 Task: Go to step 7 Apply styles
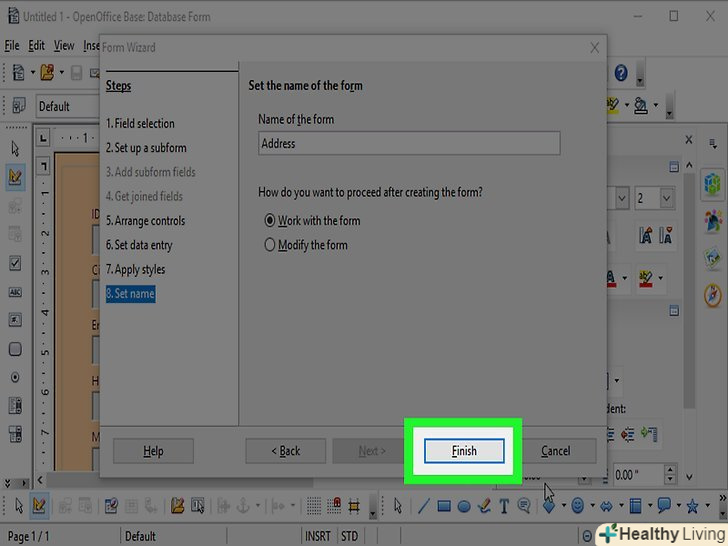click(x=135, y=269)
